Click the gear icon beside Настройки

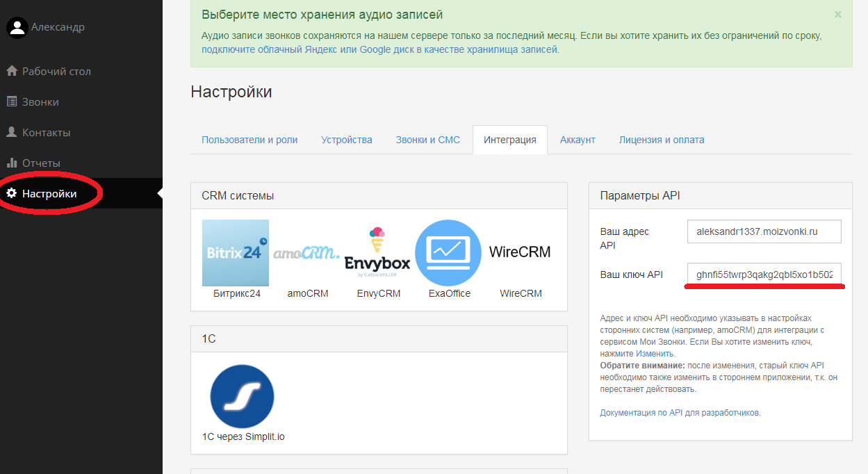pos(12,193)
